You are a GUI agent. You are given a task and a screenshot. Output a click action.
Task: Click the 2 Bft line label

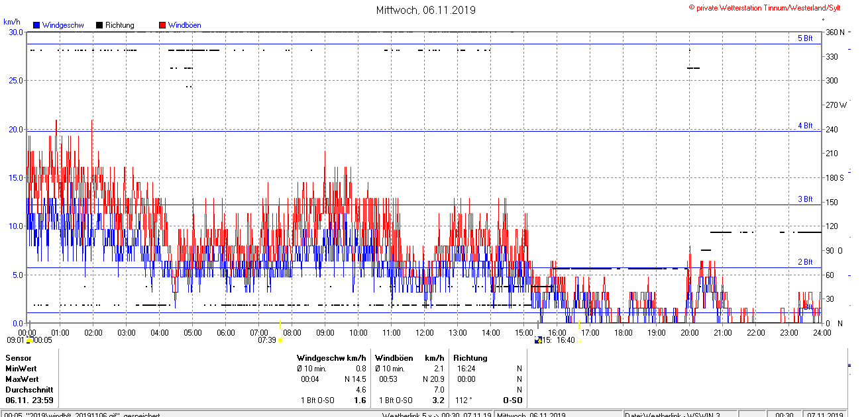805,262
